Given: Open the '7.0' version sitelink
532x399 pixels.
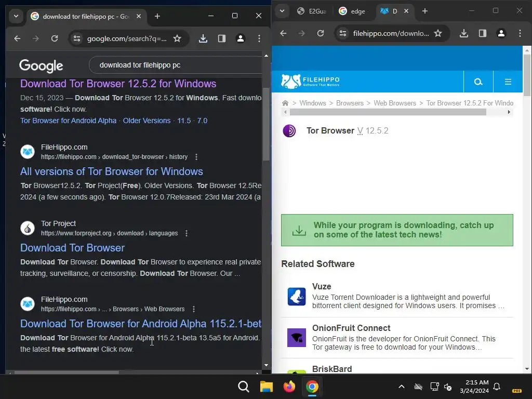Looking at the screenshot, I should tap(202, 121).
